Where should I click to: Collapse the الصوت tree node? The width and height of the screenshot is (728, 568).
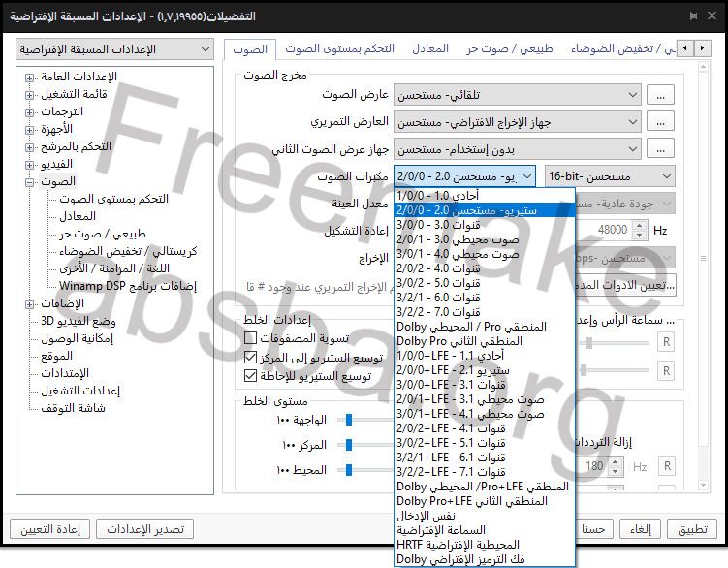29,182
